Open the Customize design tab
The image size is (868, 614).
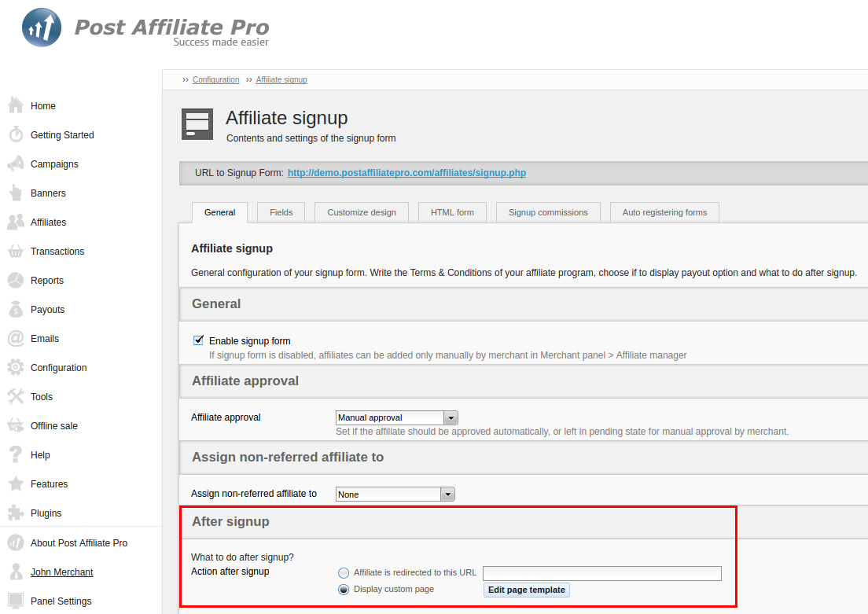pyautogui.click(x=362, y=212)
